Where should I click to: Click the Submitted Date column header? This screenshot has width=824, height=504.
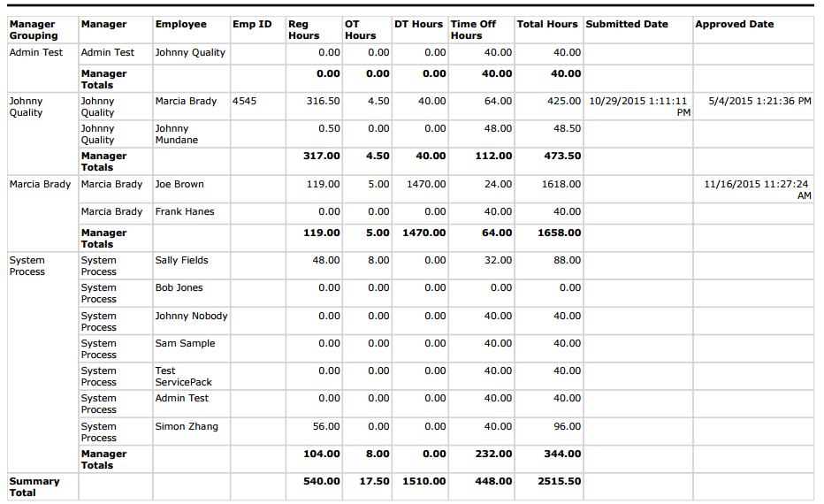point(627,25)
